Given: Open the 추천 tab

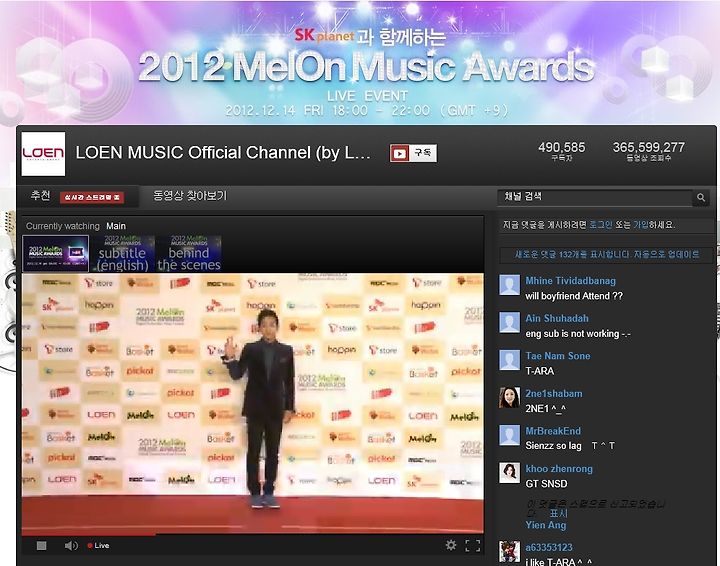Looking at the screenshot, I should click(40, 196).
